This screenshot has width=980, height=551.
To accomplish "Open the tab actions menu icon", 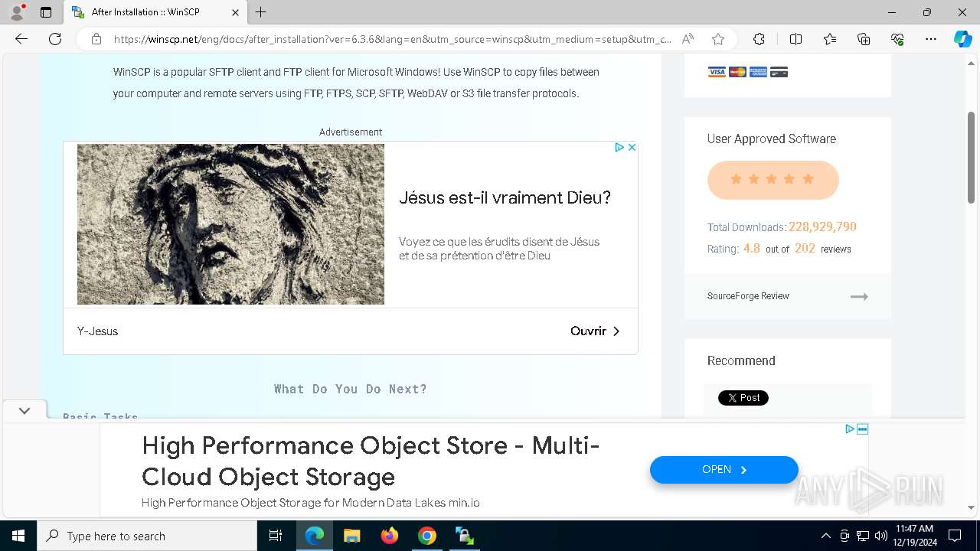I will [x=46, y=12].
